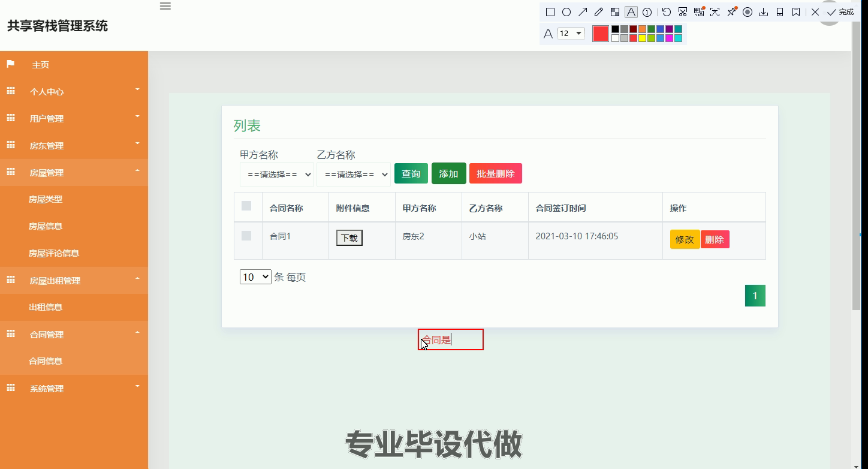The width and height of the screenshot is (868, 469).
Task: Open the 房屋类型 menu item
Action: pyautogui.click(x=46, y=199)
